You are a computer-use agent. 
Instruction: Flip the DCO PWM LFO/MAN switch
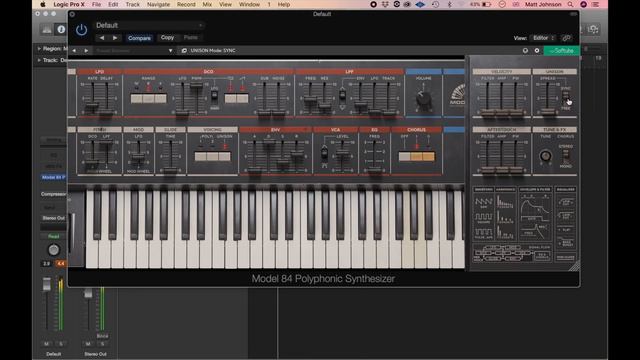214,96
